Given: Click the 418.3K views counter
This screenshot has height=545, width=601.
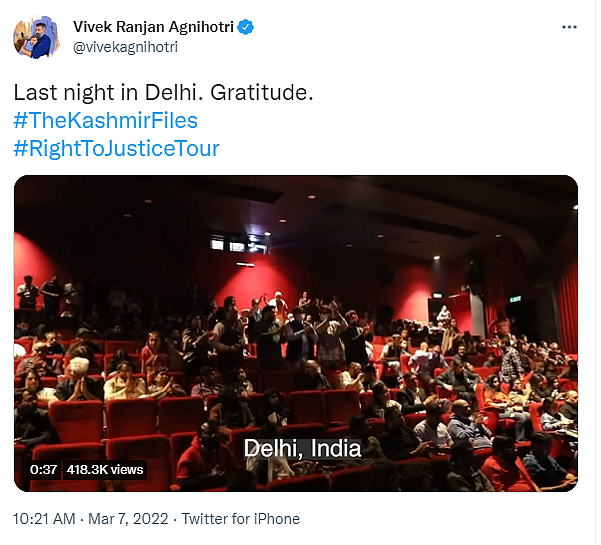Looking at the screenshot, I should pyautogui.click(x=105, y=469).
